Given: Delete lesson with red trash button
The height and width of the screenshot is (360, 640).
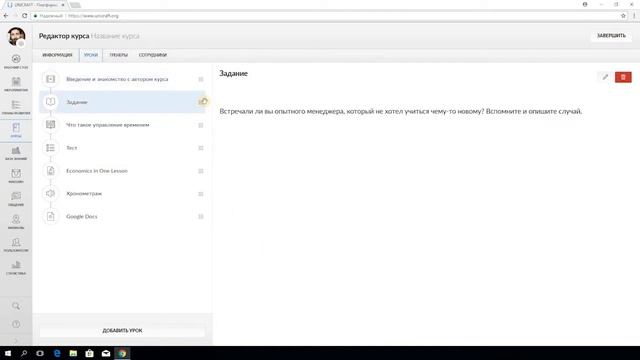Looking at the screenshot, I should point(623,77).
